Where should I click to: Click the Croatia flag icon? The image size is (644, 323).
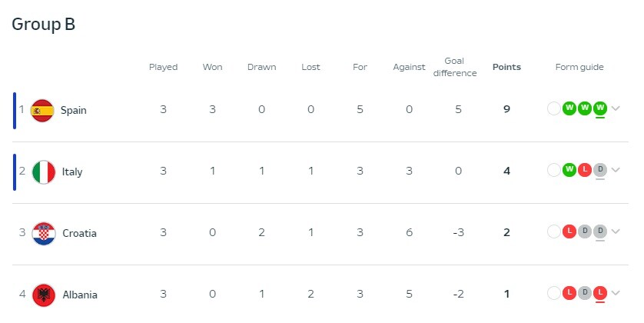point(44,234)
